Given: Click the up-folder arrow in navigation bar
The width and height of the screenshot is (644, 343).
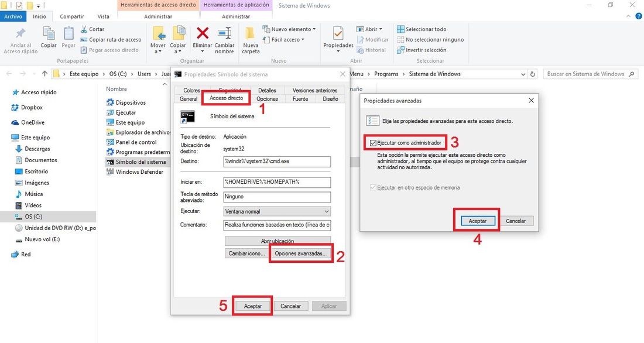Looking at the screenshot, I should (x=44, y=74).
